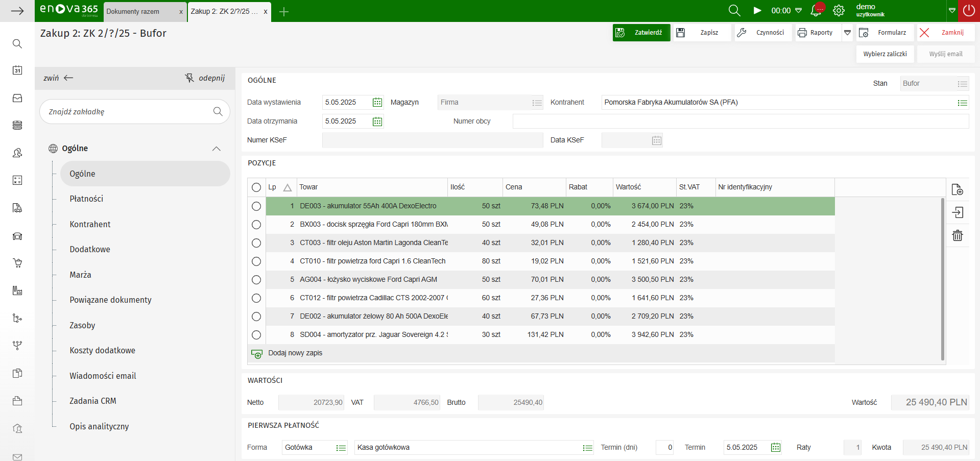Click the trash icon beside positions table
Image resolution: width=980 pixels, height=461 pixels.
957,235
